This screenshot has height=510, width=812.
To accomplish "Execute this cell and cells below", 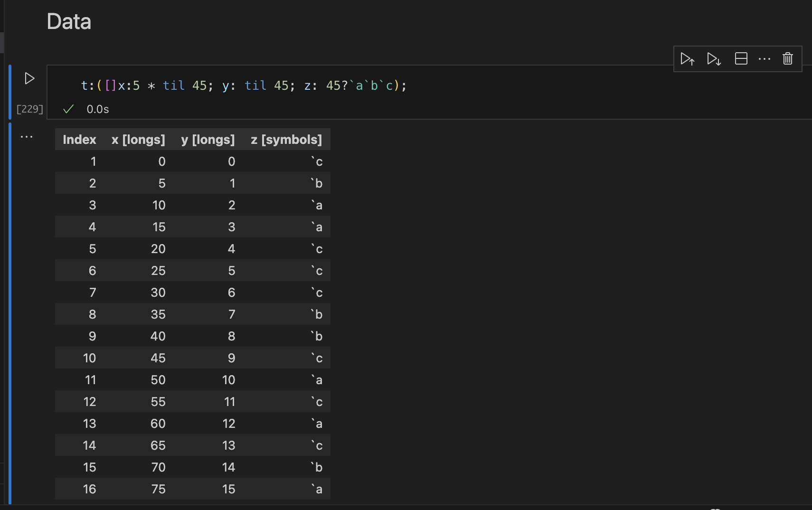I will [x=715, y=58].
